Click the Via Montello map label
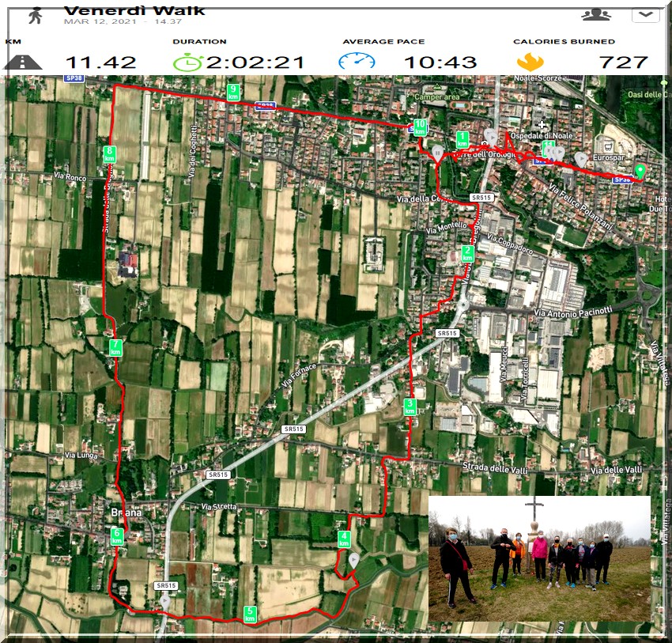The image size is (672, 643). click(447, 227)
